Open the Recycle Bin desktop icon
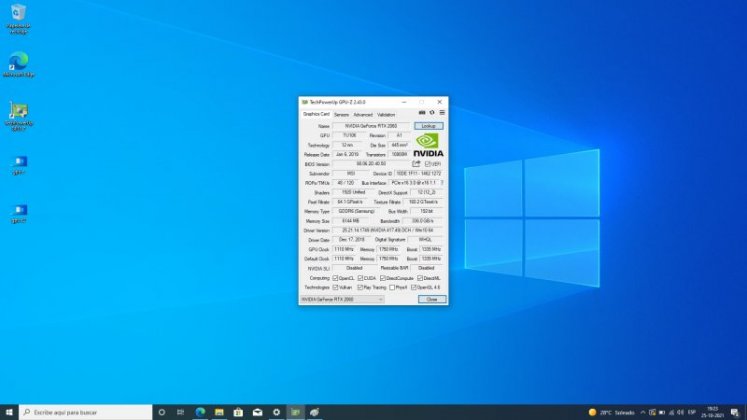Screen dimensions: 747x420 tap(19, 19)
